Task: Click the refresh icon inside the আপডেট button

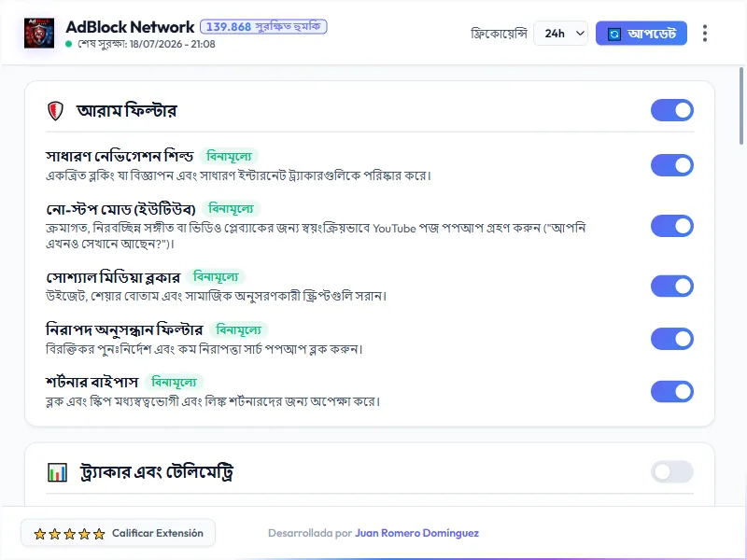Action: click(x=614, y=34)
